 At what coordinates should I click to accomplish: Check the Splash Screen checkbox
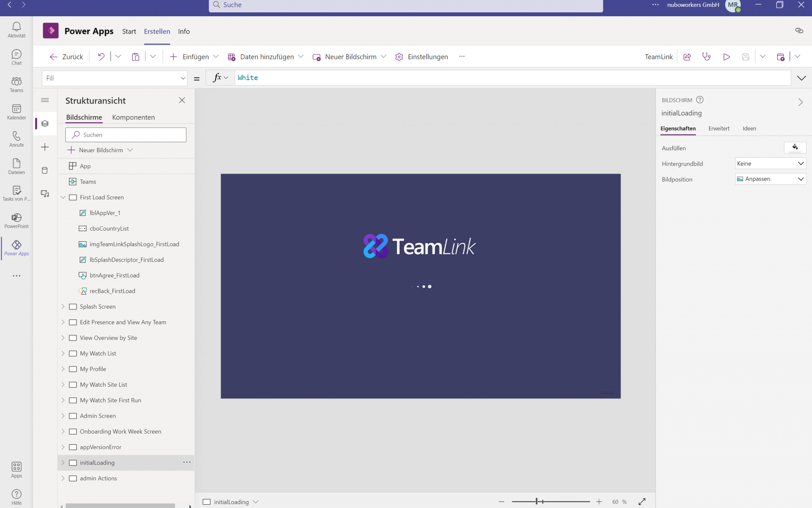pos(73,306)
